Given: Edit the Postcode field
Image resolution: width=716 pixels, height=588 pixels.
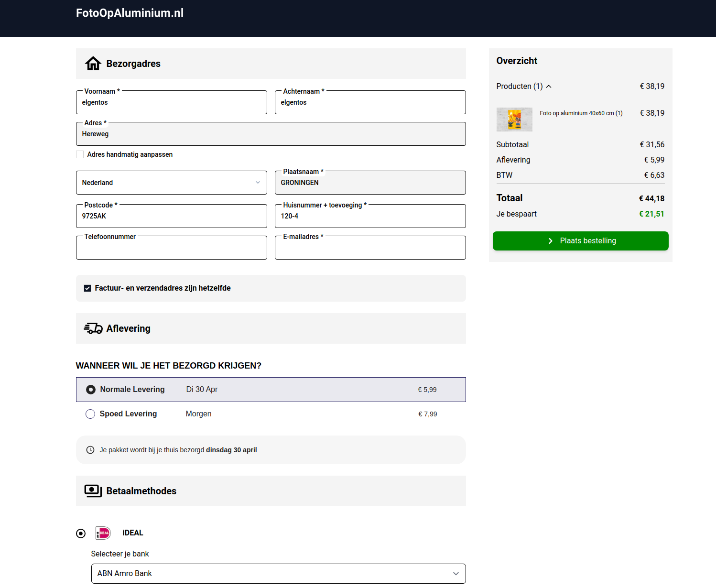Looking at the screenshot, I should (171, 217).
